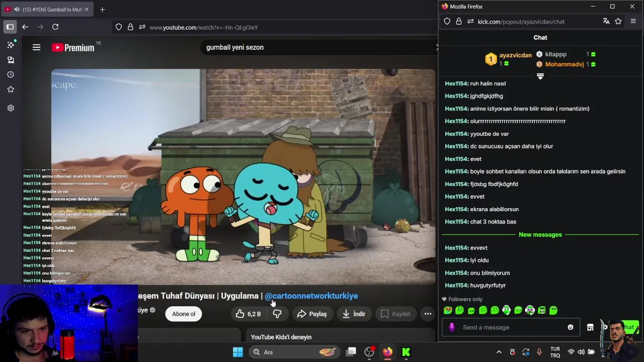Viewport: 644px width, 362px height.
Task: Open synced tabs icon in left sidebar
Action: (11, 60)
